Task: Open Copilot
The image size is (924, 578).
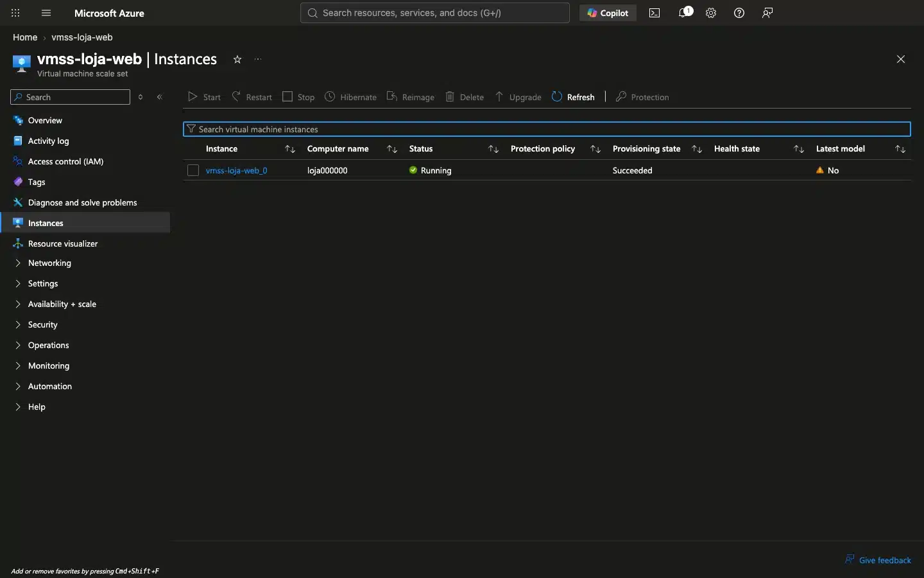Action: pos(608,13)
